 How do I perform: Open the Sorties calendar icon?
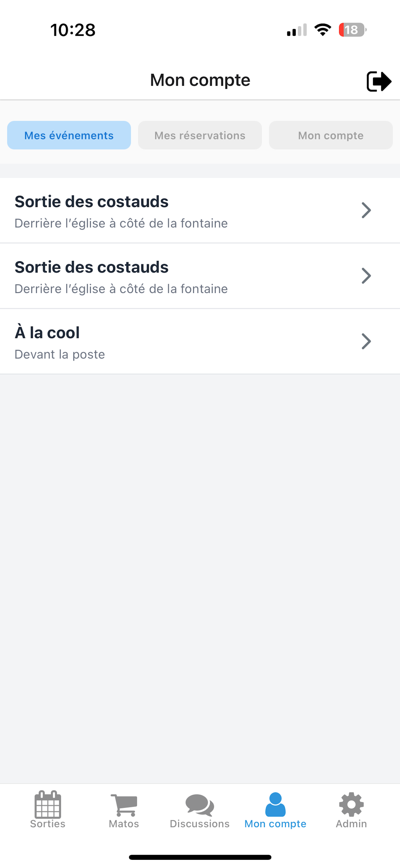(48, 804)
